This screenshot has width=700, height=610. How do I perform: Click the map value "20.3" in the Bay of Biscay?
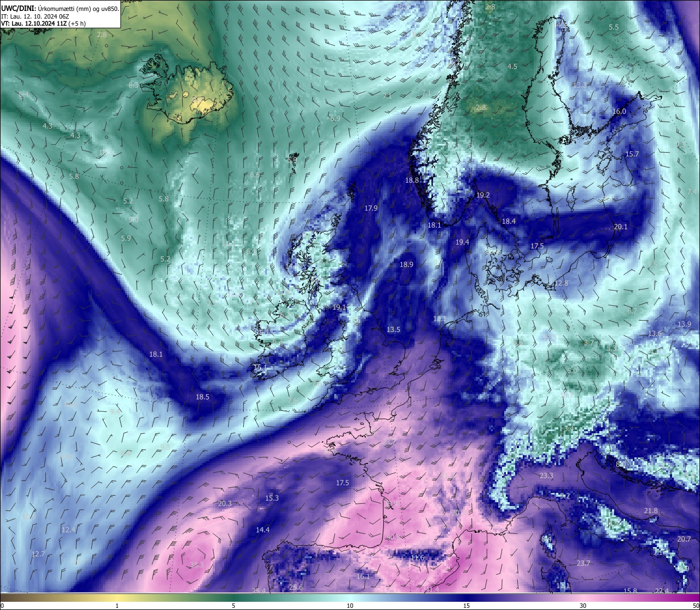[x=225, y=503]
